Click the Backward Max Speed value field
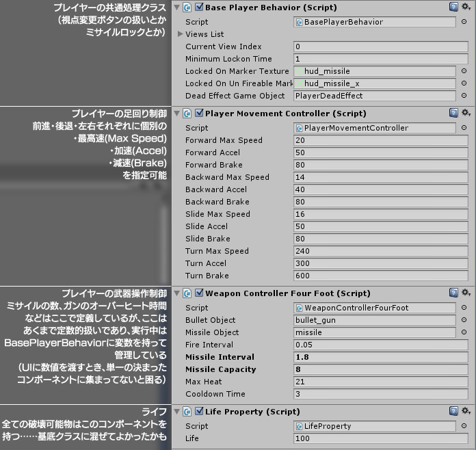Image resolution: width=476 pixels, height=450 pixels. (x=381, y=177)
